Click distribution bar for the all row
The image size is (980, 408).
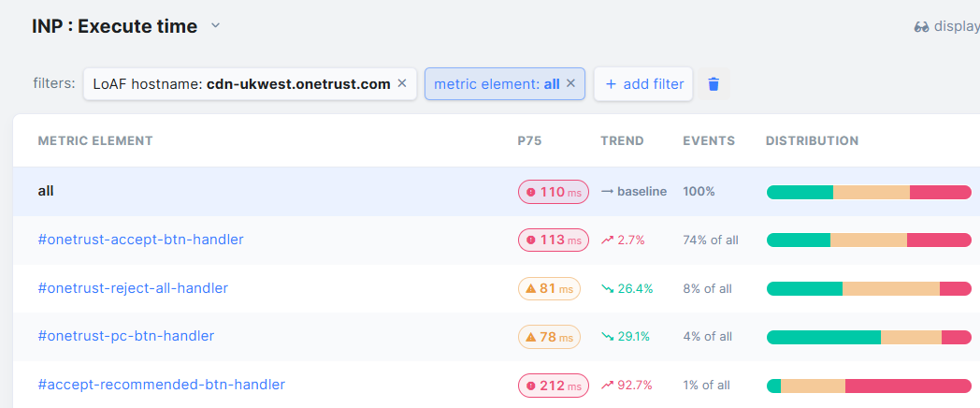(868, 192)
